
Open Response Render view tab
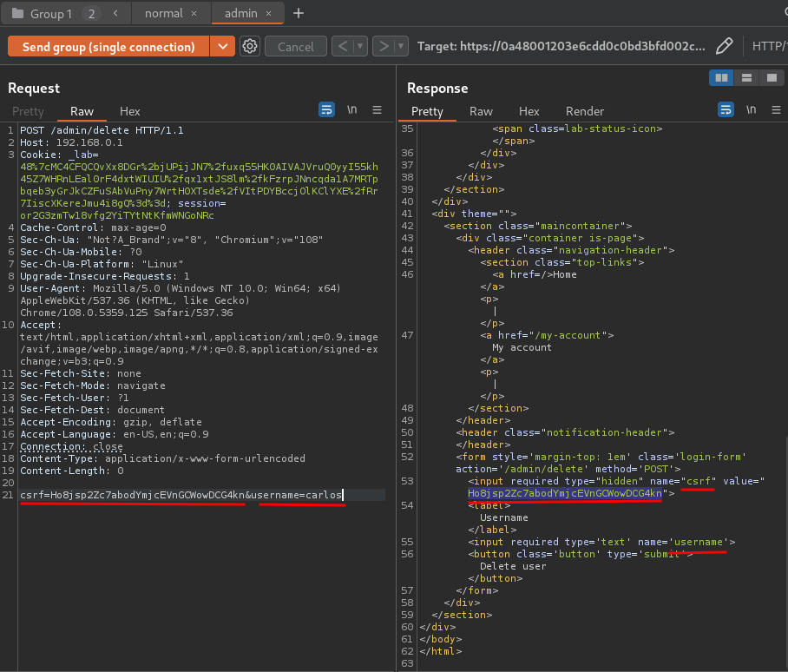pyautogui.click(x=584, y=111)
